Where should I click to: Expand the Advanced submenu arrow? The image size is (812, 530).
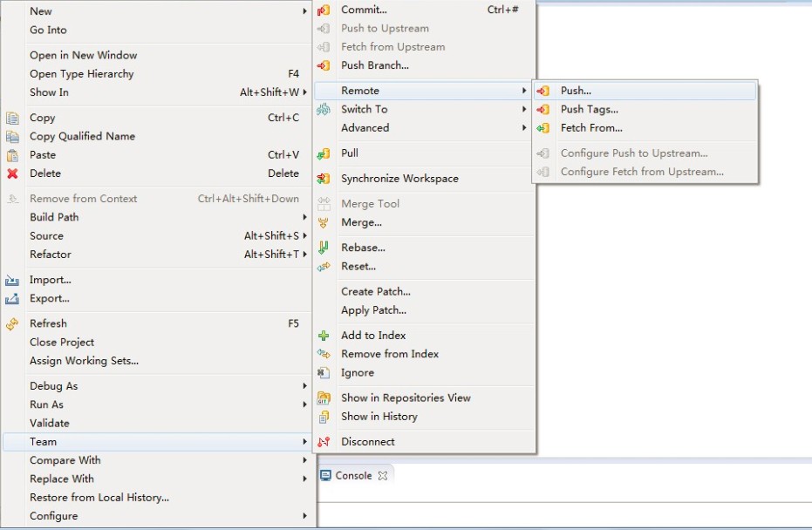[x=524, y=128]
